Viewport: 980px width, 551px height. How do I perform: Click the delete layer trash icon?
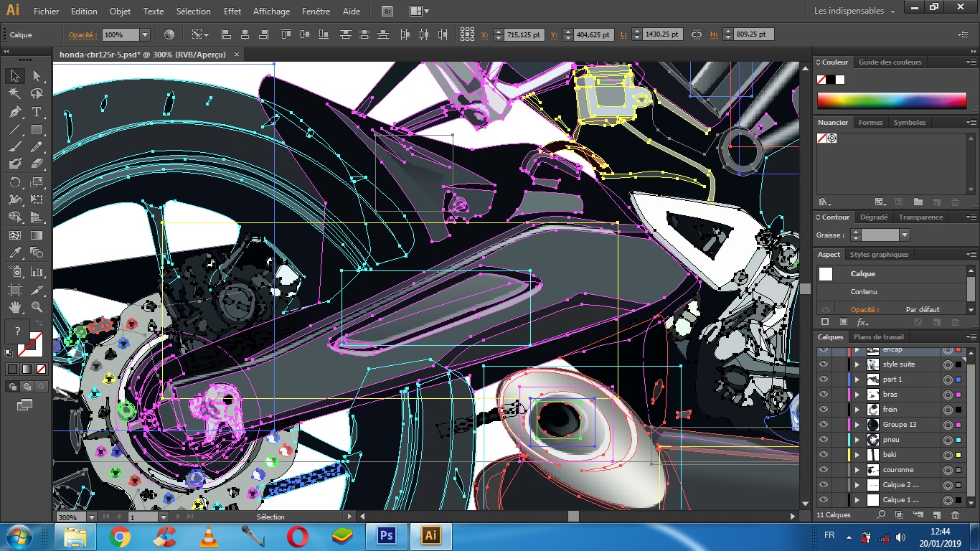coord(955,514)
